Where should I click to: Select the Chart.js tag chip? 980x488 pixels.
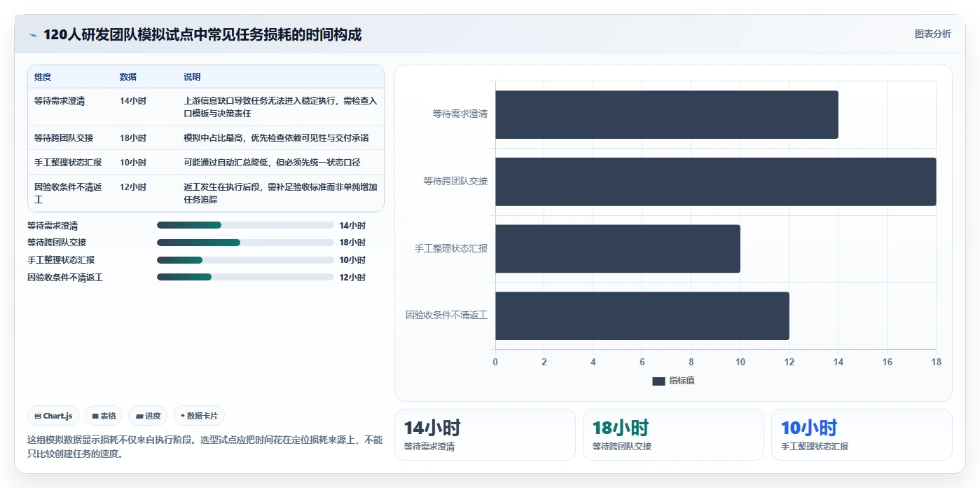pos(54,416)
